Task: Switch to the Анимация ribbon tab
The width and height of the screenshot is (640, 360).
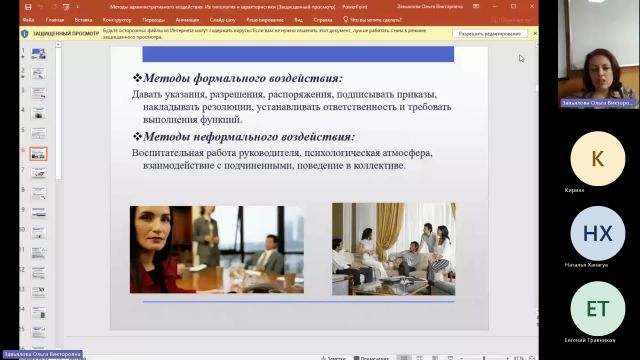Action: [x=187, y=20]
